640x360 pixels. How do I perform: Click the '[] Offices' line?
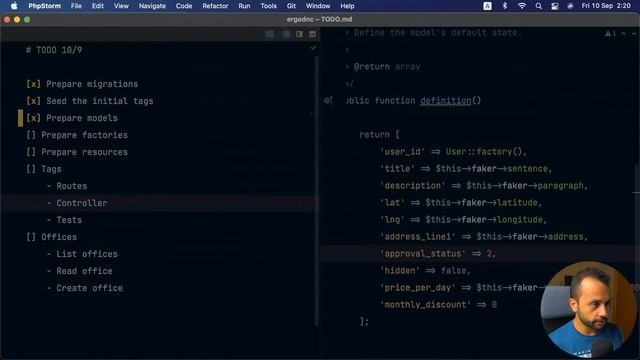[51, 237]
